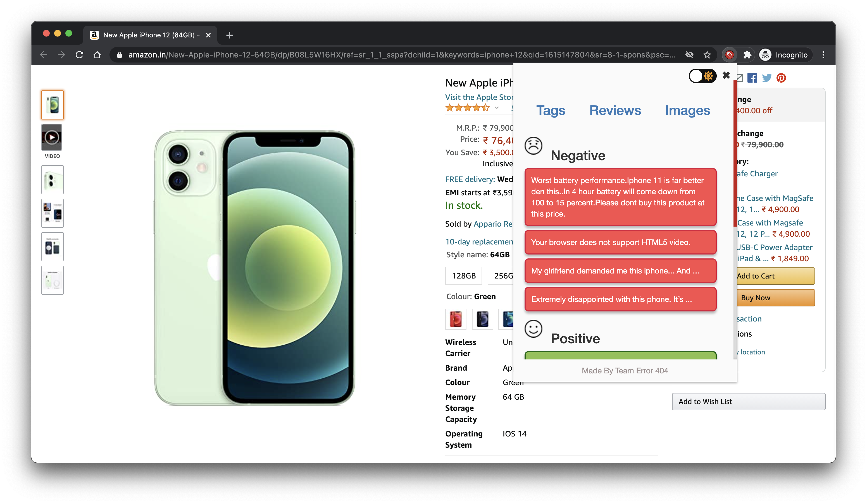
Task: Open Chrome three-dot menu
Action: click(823, 55)
